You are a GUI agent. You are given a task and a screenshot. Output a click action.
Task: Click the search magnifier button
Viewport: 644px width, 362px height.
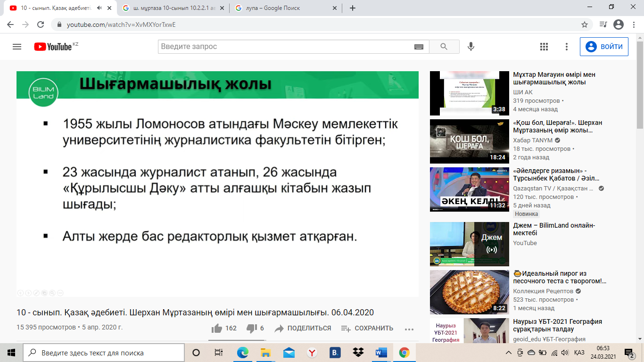444,47
